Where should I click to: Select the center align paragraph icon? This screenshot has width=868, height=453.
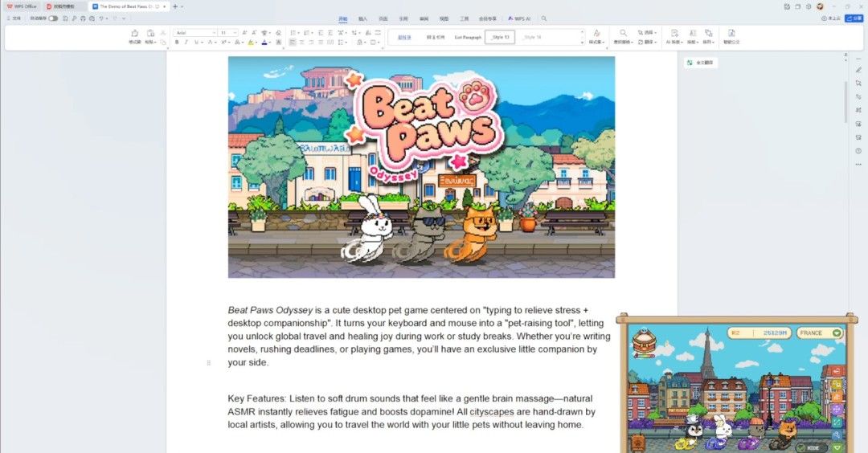coord(302,42)
